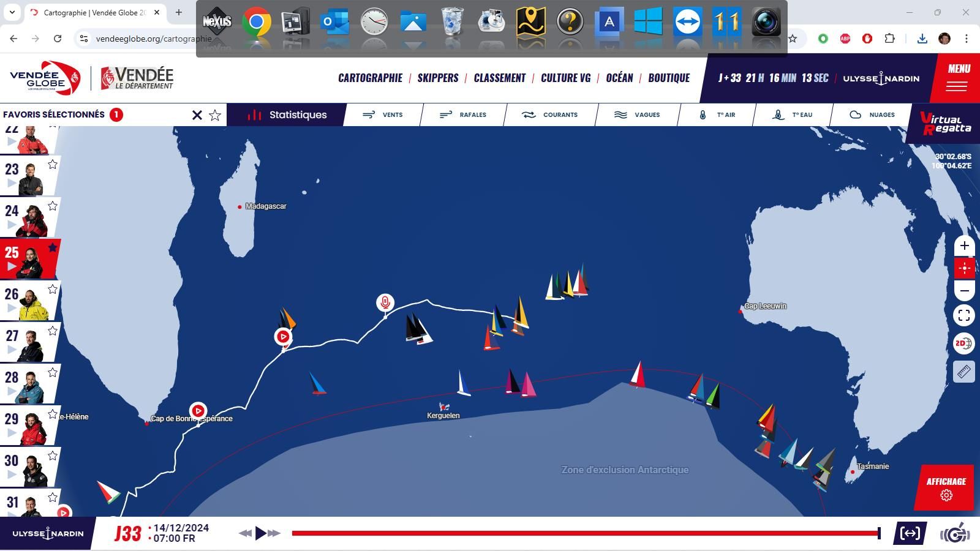Click the favorites star next to X
The height and width of the screenshot is (551, 980).
point(215,115)
